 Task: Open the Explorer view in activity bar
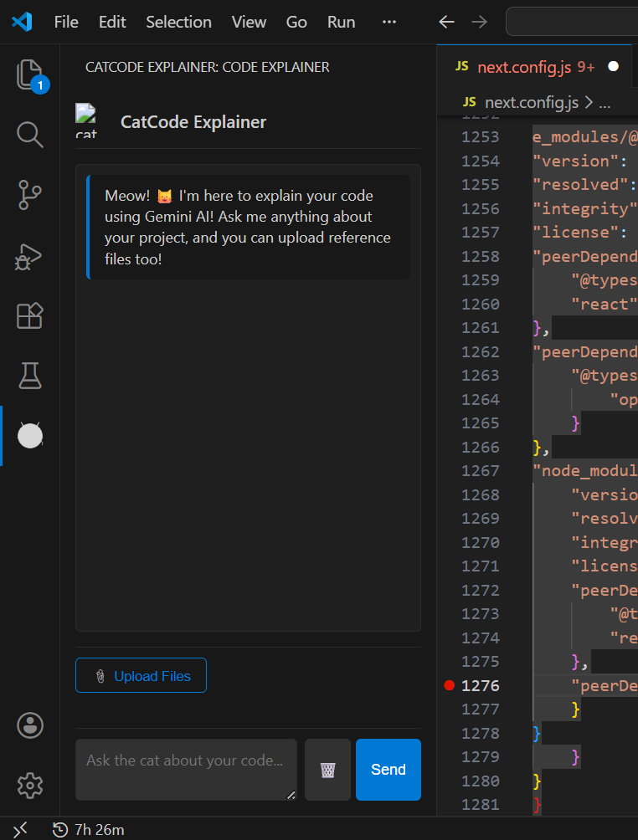pyautogui.click(x=30, y=75)
